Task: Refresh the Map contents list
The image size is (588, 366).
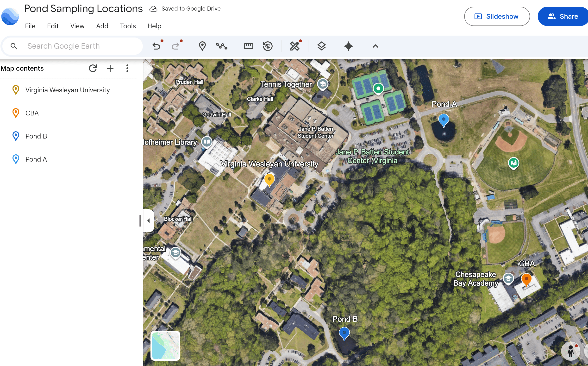Action: click(x=93, y=69)
